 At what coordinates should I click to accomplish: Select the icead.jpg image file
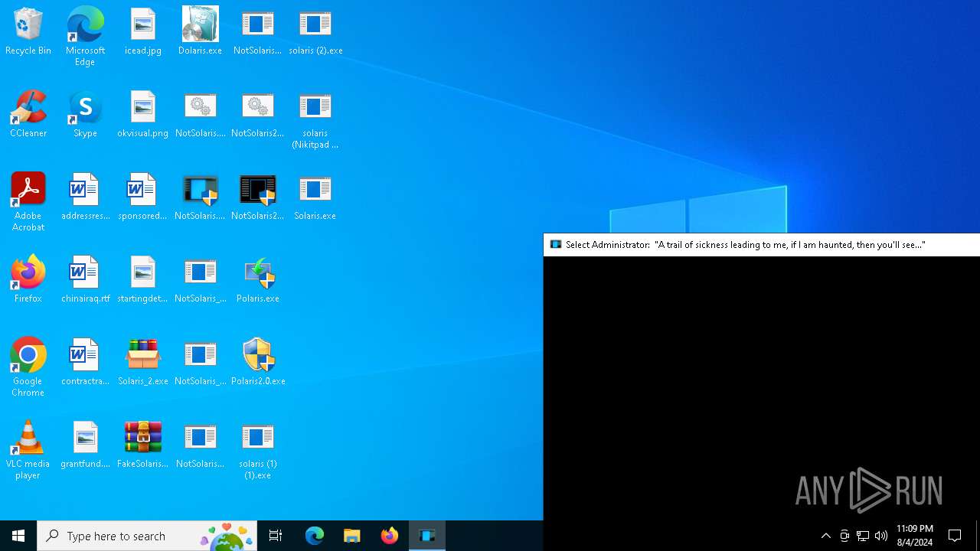pyautogui.click(x=143, y=31)
